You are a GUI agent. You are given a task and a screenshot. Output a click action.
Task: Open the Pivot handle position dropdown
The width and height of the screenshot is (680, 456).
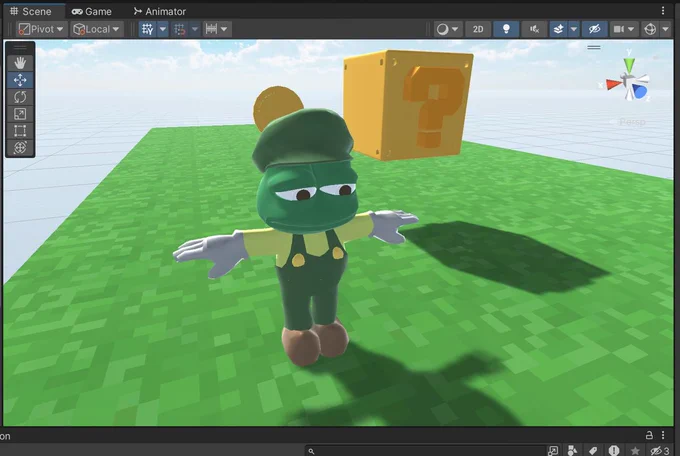[x=42, y=29]
